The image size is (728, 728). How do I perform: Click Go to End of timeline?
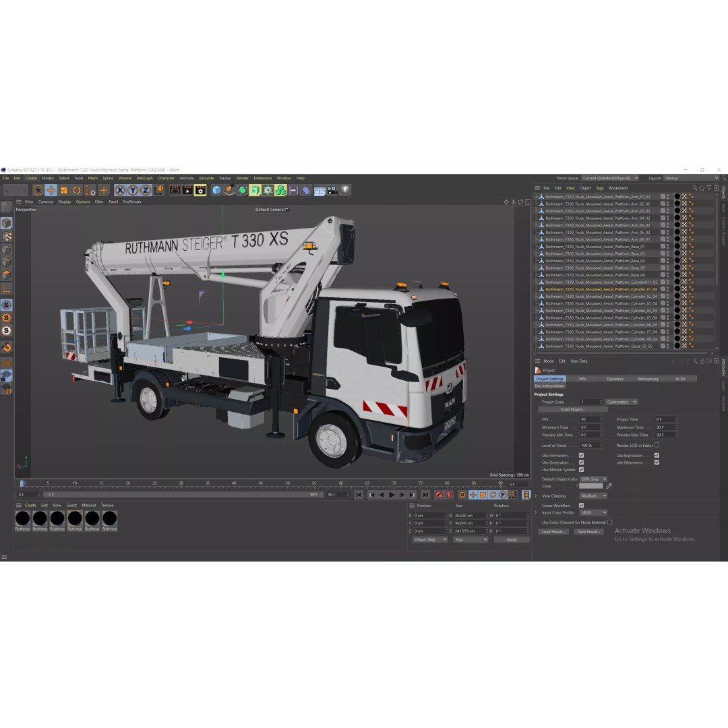[x=425, y=495]
